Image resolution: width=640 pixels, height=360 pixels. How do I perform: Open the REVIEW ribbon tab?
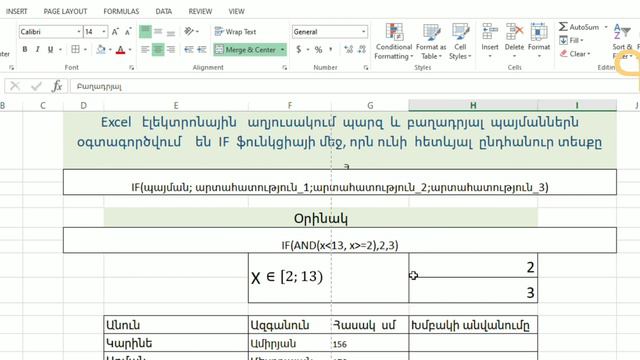click(200, 11)
